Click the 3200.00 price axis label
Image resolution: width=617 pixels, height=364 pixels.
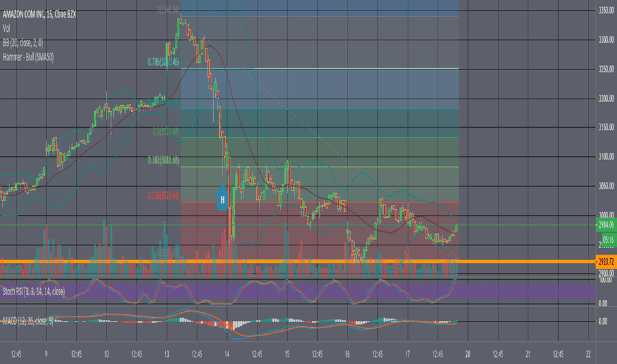[x=606, y=99]
